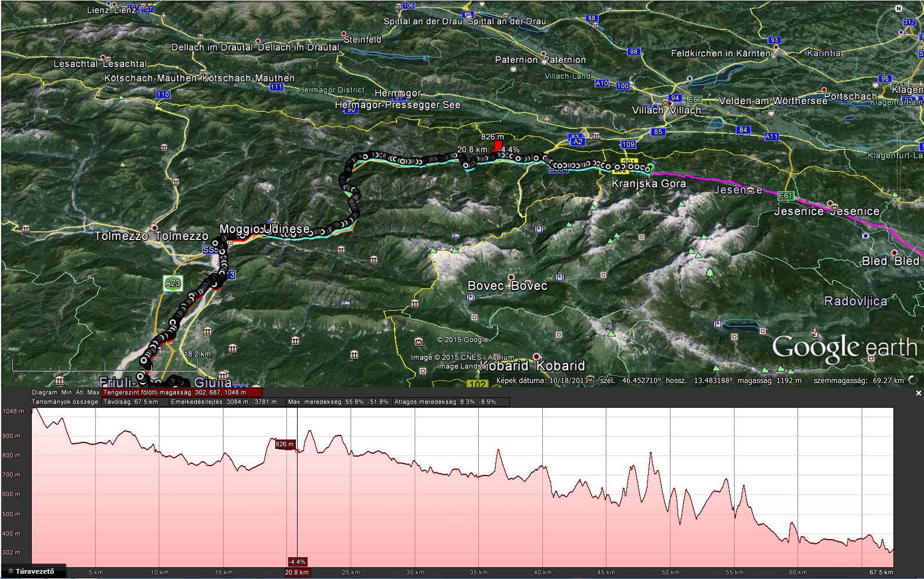Click the Moggio Udinese map label
Image resolution: width=924 pixels, height=579 pixels.
264,229
